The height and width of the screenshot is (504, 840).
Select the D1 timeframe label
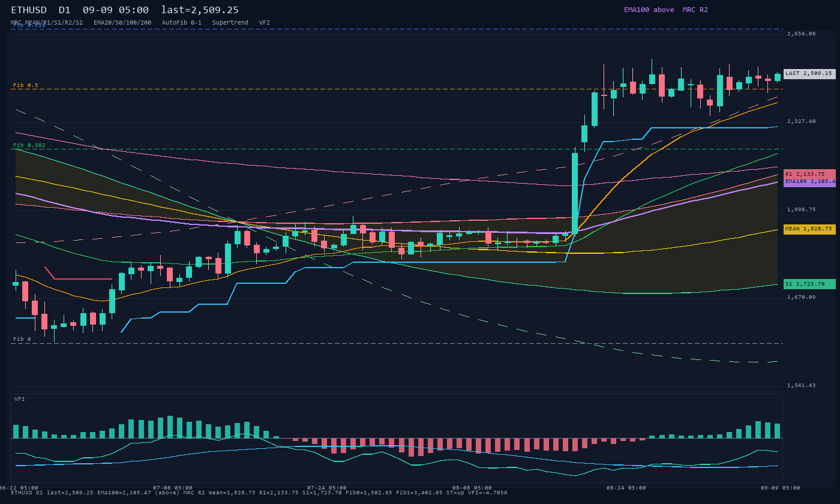(x=64, y=10)
